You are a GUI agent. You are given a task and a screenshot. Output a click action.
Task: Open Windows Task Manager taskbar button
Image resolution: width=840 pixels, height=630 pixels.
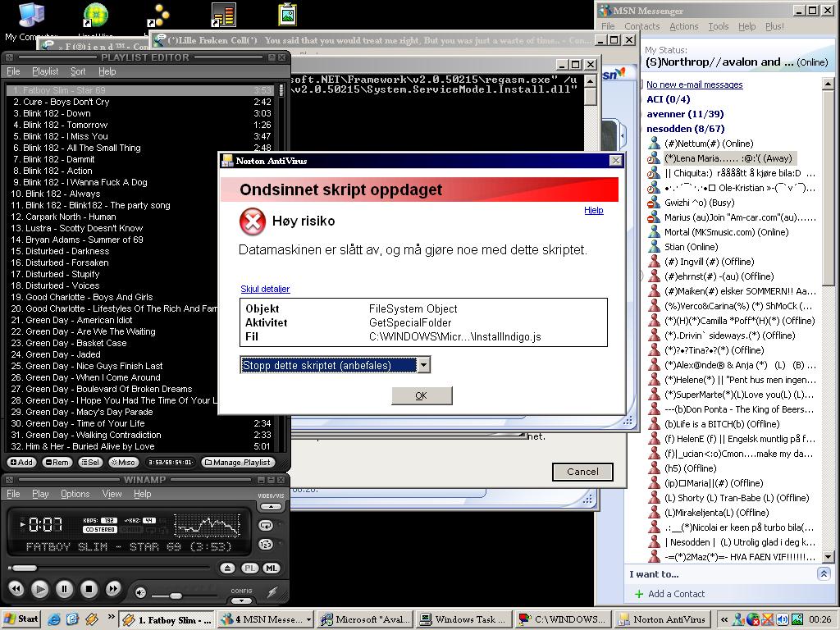point(463,619)
